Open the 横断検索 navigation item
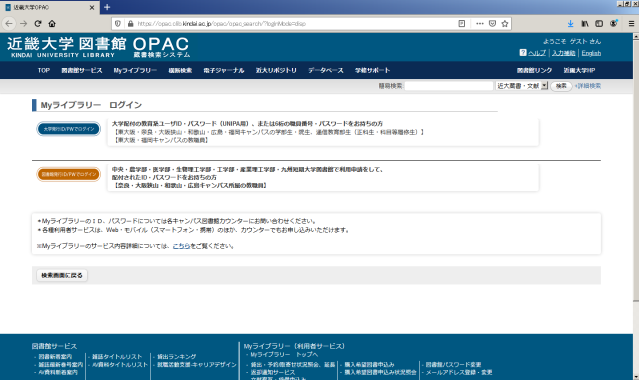Image resolution: width=639 pixels, height=380 pixels. (x=180, y=71)
